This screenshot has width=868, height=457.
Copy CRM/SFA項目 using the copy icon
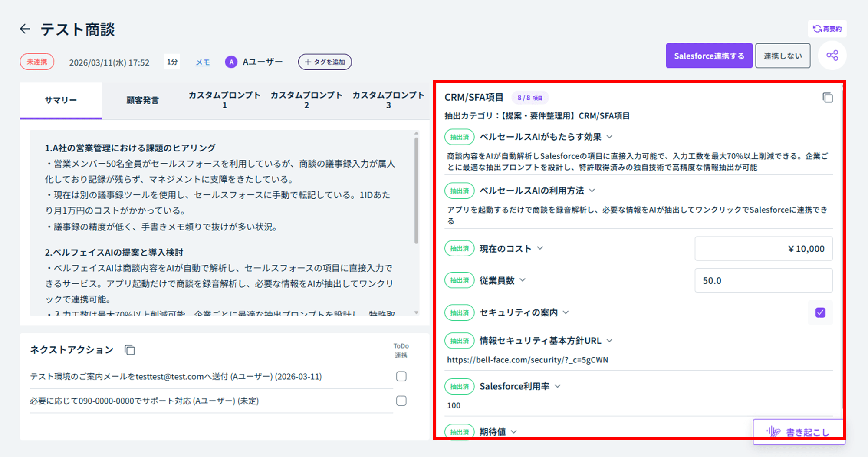828,98
